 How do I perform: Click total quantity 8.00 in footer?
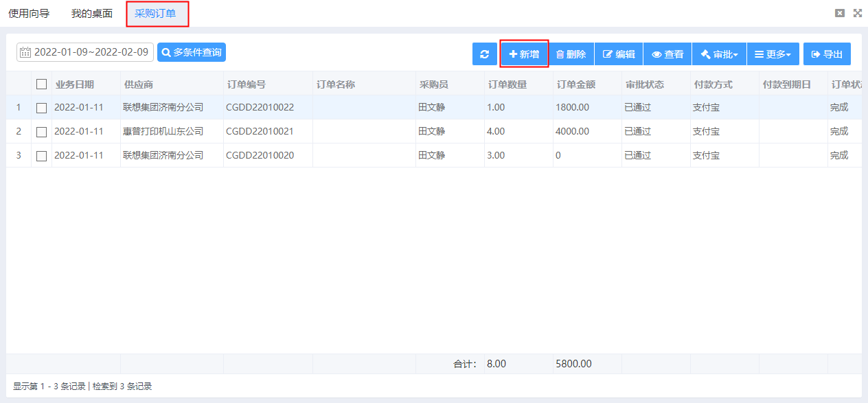[x=496, y=364]
